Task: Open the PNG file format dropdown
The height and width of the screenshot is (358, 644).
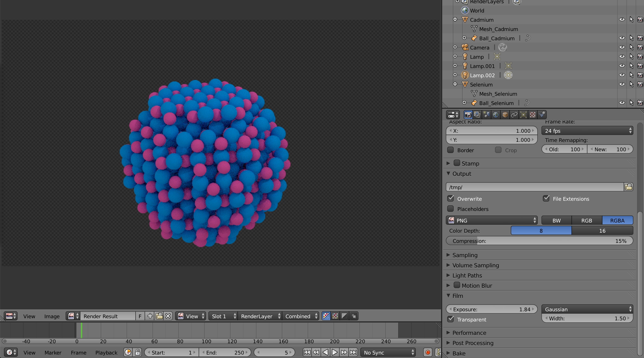Action: point(492,220)
